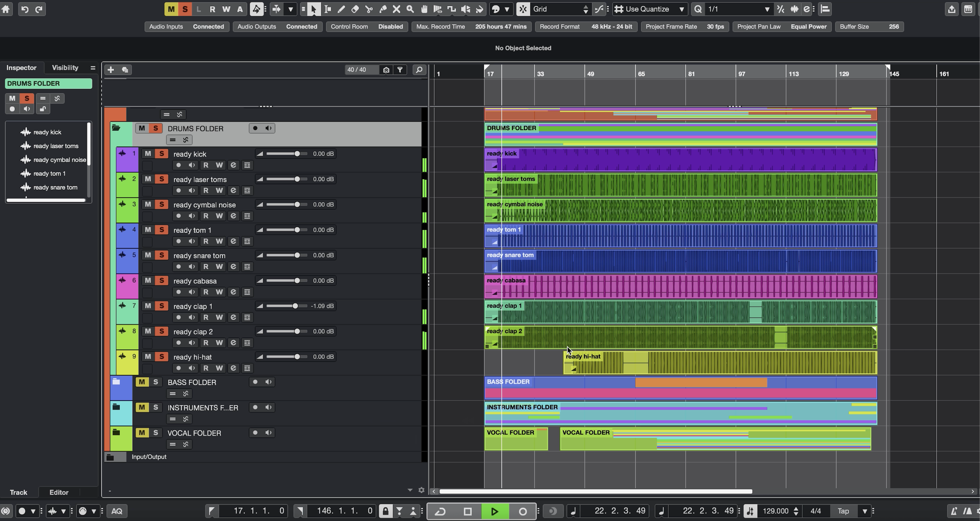980x521 pixels.
Task: Open the track search magnifier
Action: coord(419,69)
